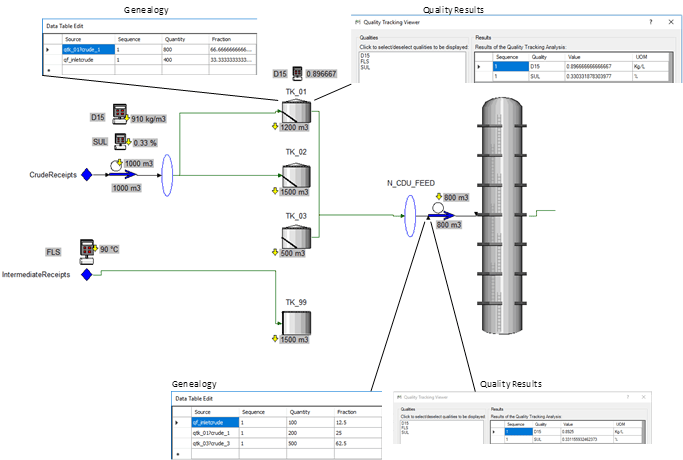Toggle D15 in top Quality Tracking qualities list
Viewport: 683px width, 460px height.
click(x=363, y=54)
